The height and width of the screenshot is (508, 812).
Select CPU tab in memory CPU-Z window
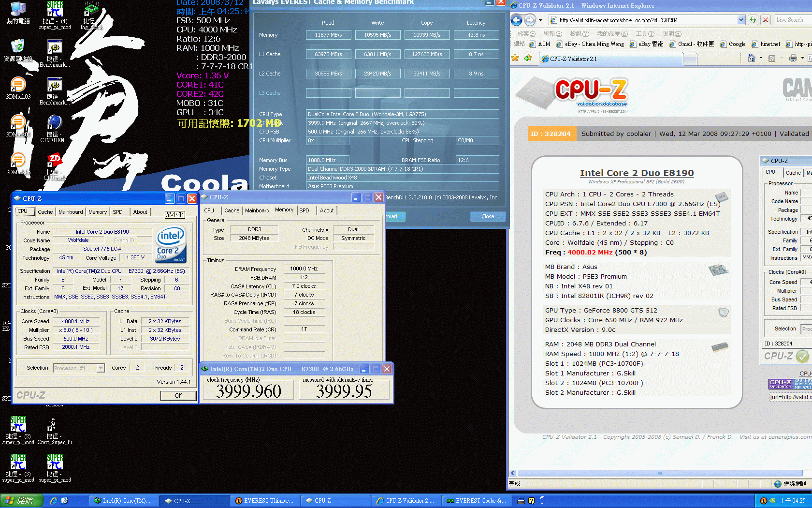click(209, 210)
